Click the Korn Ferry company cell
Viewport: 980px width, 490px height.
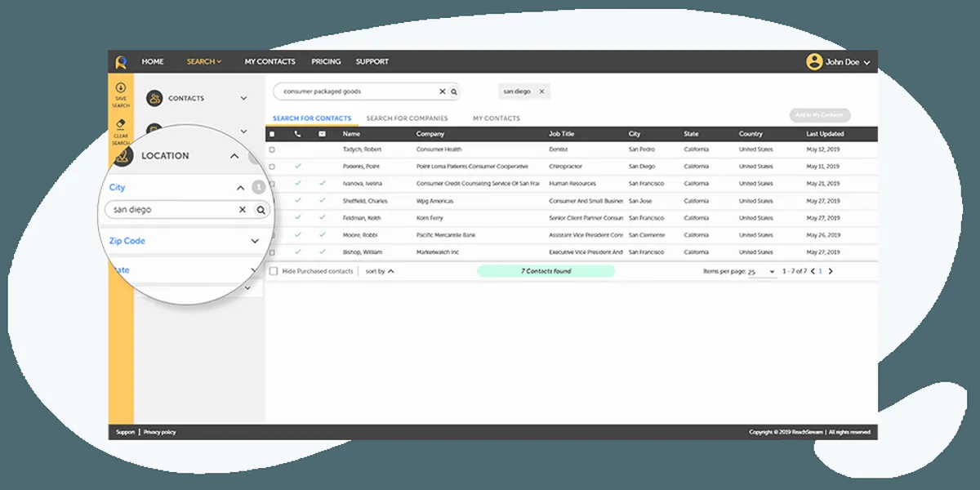point(430,218)
